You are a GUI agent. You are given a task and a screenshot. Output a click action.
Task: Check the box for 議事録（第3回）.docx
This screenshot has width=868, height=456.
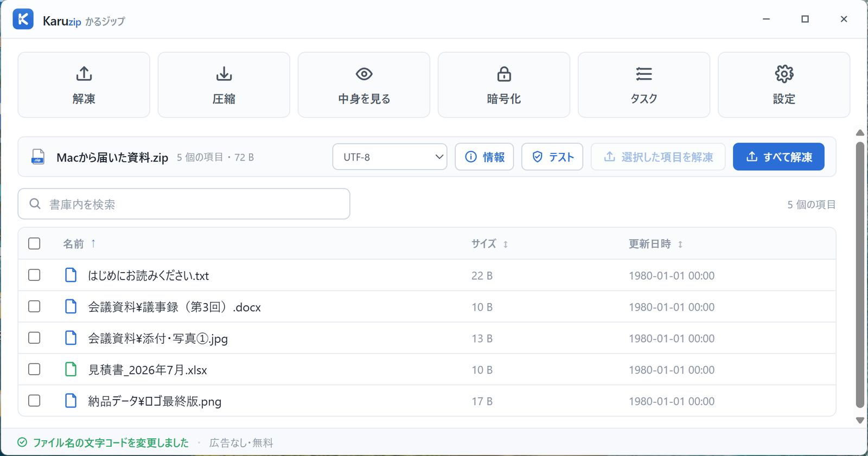(x=34, y=306)
